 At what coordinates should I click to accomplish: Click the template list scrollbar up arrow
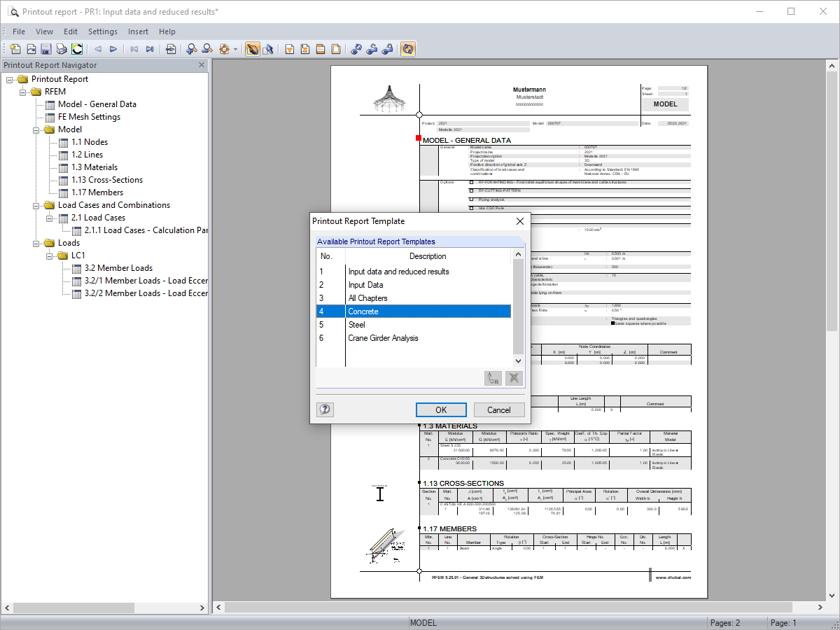[518, 253]
